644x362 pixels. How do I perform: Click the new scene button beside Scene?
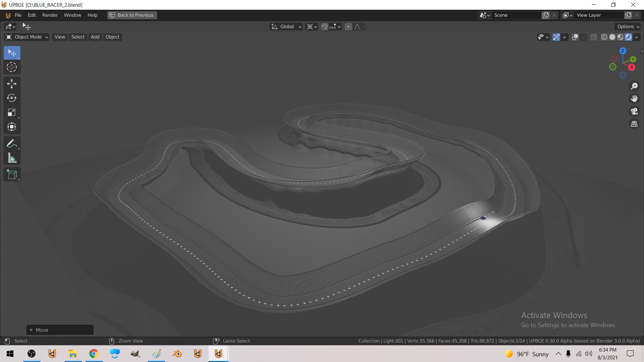546,15
